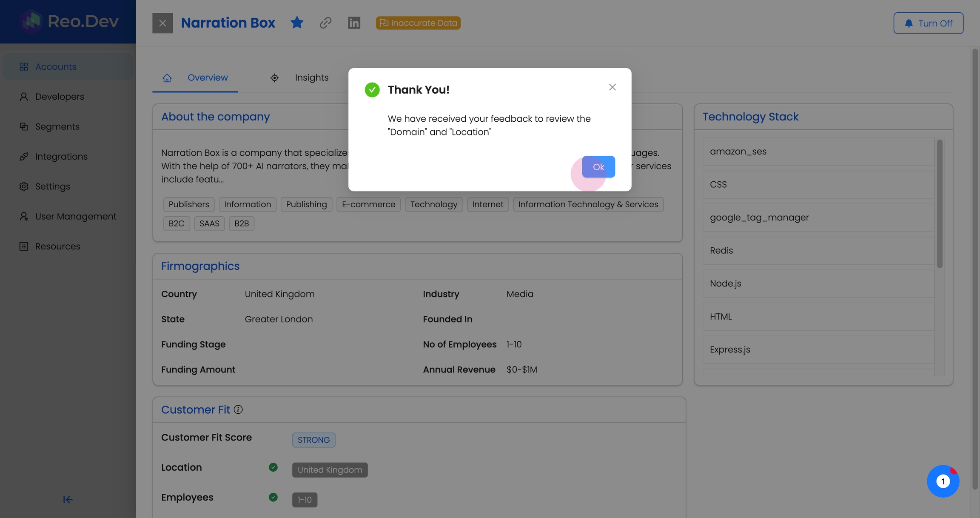This screenshot has width=980, height=518.
Task: Click the copy link chain icon
Action: tap(325, 23)
